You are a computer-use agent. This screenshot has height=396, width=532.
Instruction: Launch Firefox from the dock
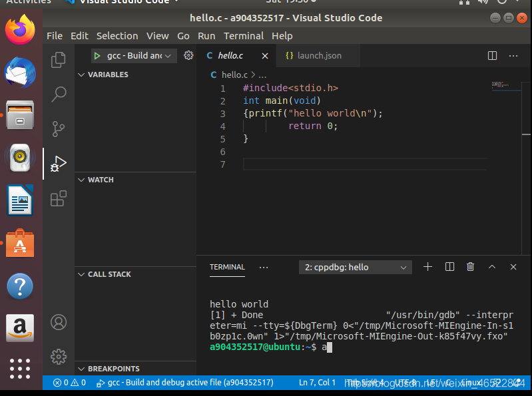point(20,30)
